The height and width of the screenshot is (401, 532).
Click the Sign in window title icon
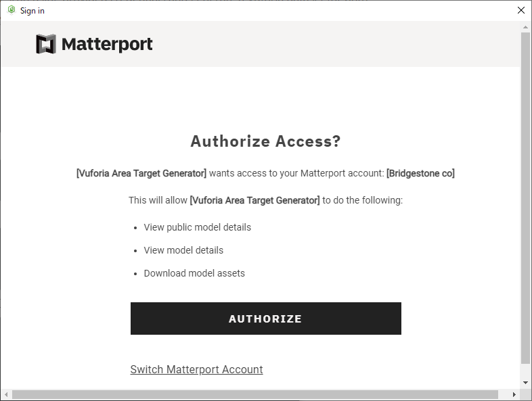11,10
